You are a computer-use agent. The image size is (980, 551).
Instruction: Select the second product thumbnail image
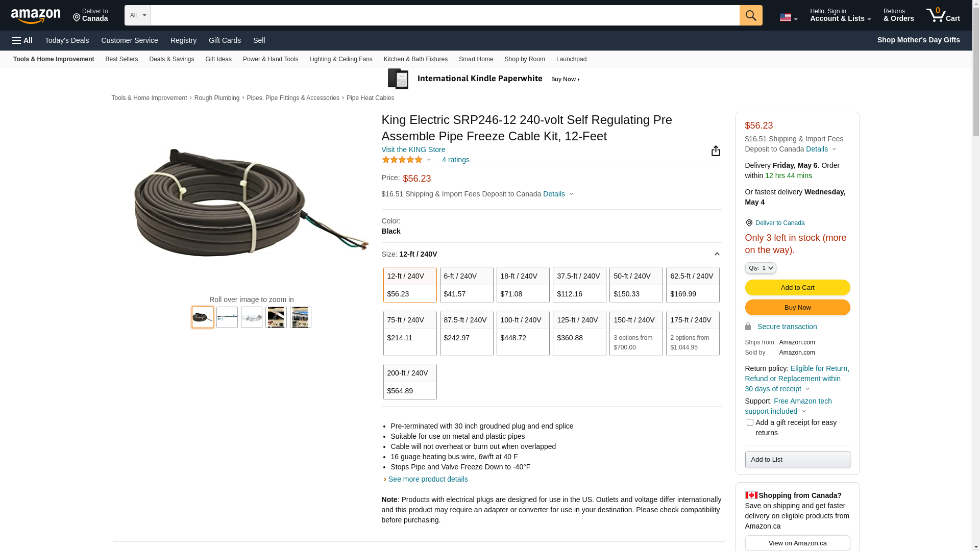click(x=227, y=317)
